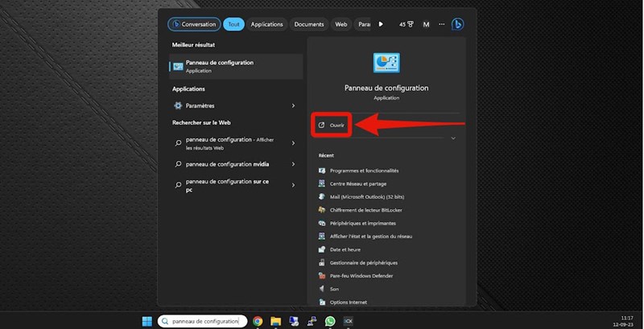Open the rewards points trophy icon

(x=411, y=24)
